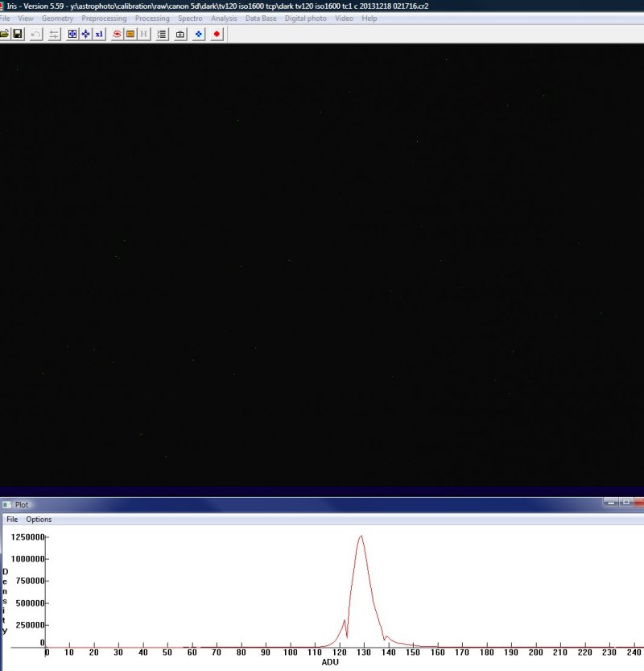The height and width of the screenshot is (671, 644).
Task: Click the Open file folder icon
Action: coord(4,34)
